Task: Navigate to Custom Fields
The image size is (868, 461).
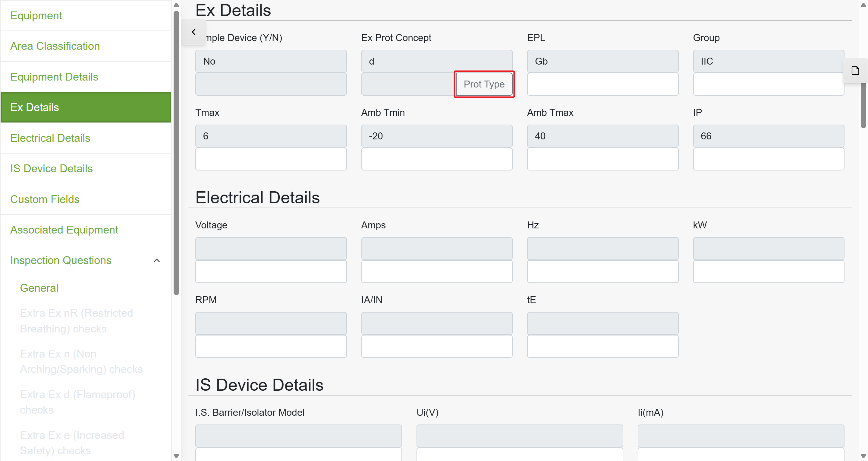Action: pos(86,199)
